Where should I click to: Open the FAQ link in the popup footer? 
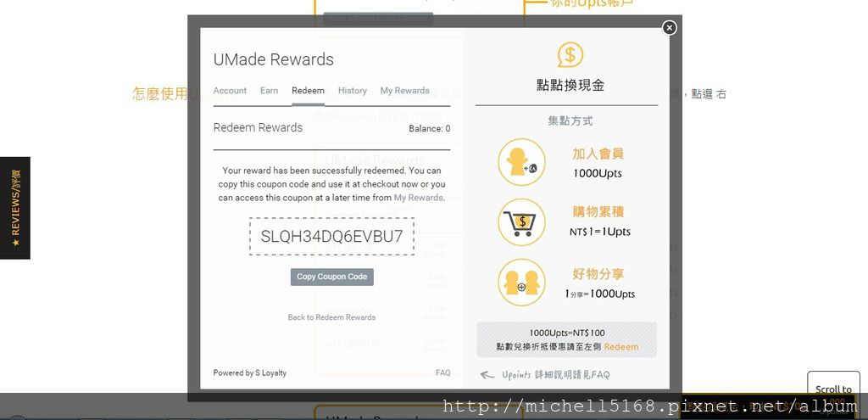[x=442, y=372]
